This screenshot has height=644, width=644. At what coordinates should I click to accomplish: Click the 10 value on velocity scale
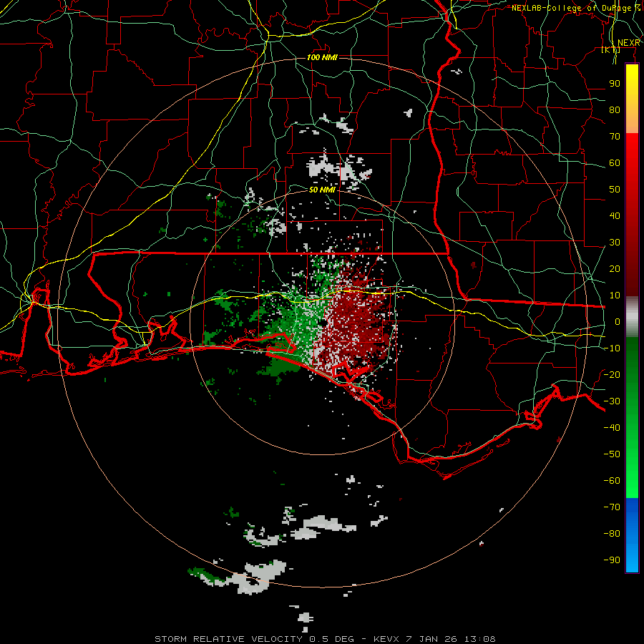coord(615,296)
